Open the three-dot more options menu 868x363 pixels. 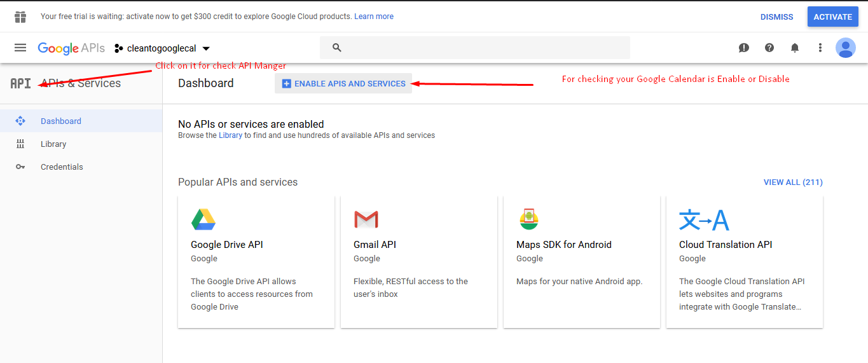coord(820,48)
